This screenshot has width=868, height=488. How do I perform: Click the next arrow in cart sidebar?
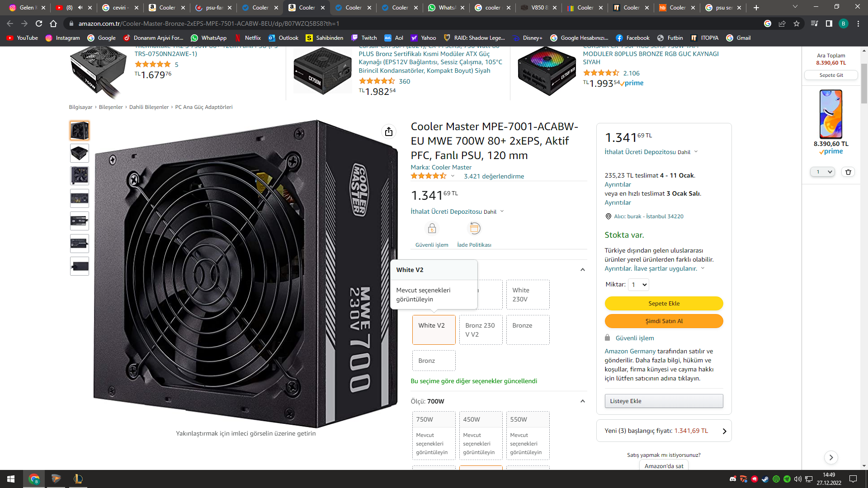click(x=831, y=457)
